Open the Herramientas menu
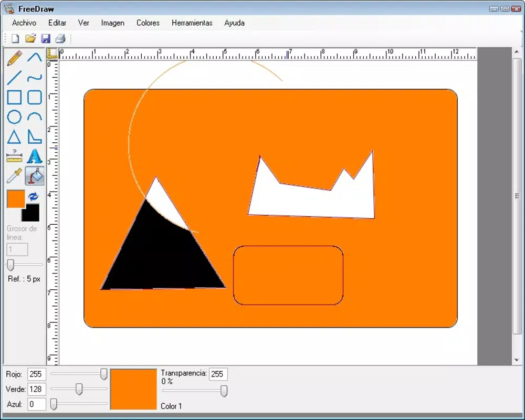Viewport: 525px width, 420px height. pos(192,23)
